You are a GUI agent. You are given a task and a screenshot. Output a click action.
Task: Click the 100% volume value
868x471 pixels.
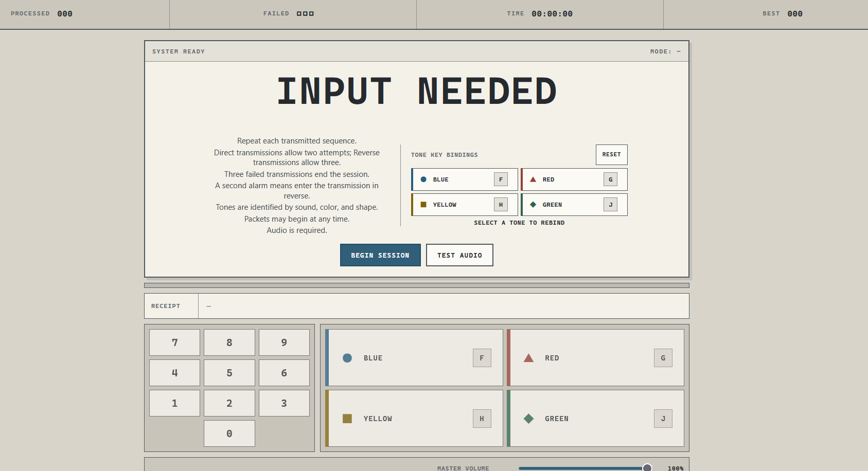676,468
